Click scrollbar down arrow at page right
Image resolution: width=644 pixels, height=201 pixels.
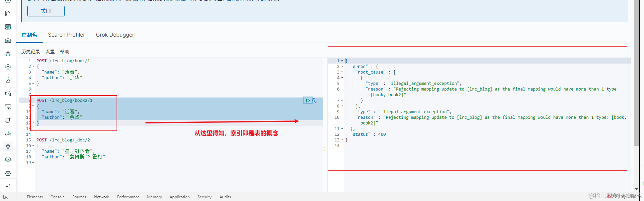tap(636, 189)
